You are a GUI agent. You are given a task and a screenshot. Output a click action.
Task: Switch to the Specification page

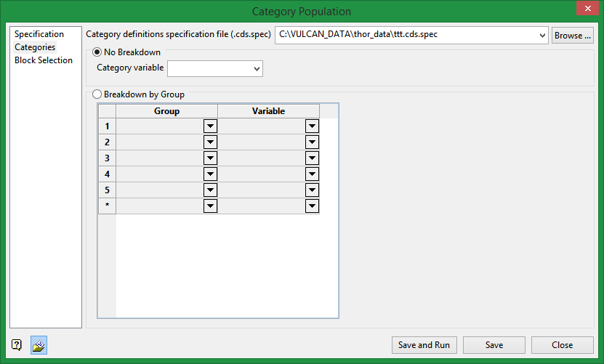[x=39, y=34]
